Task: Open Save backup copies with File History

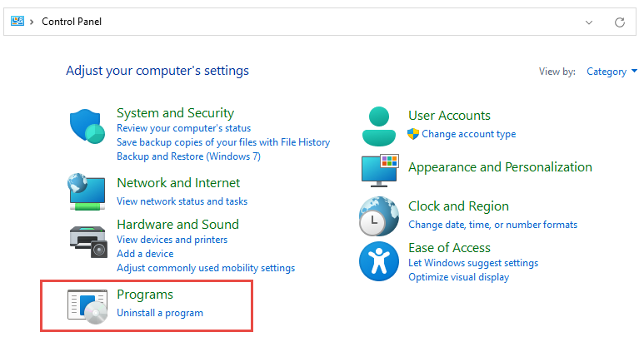Action: [x=223, y=142]
